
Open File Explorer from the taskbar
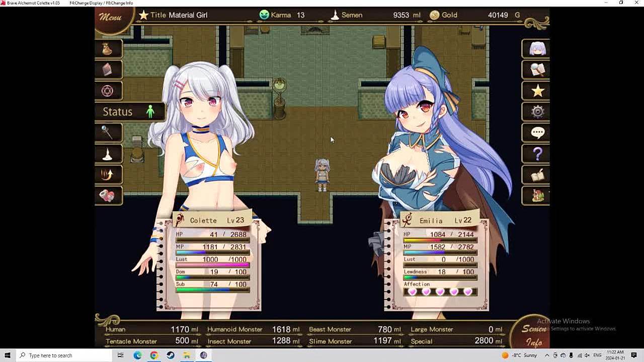point(187,355)
